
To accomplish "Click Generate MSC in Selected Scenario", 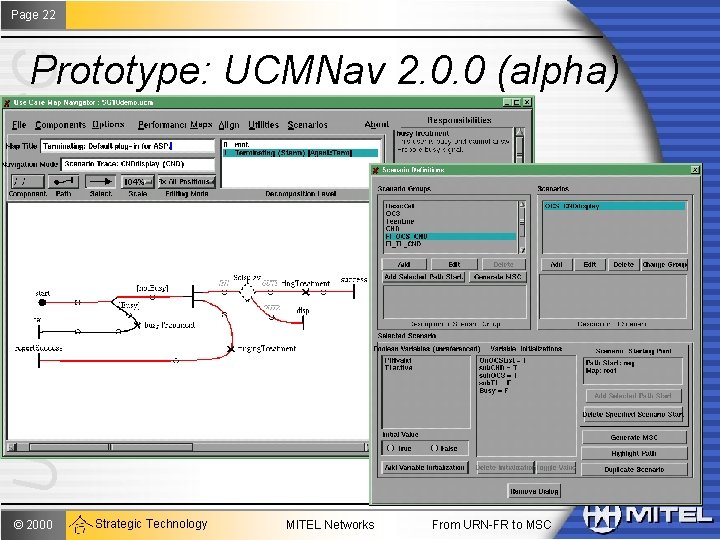I will 634,438.
